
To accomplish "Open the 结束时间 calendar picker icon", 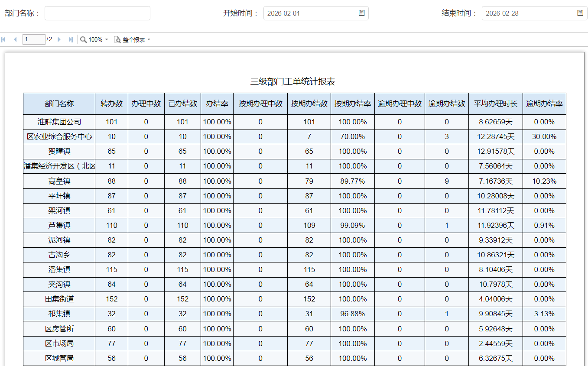I will (580, 13).
